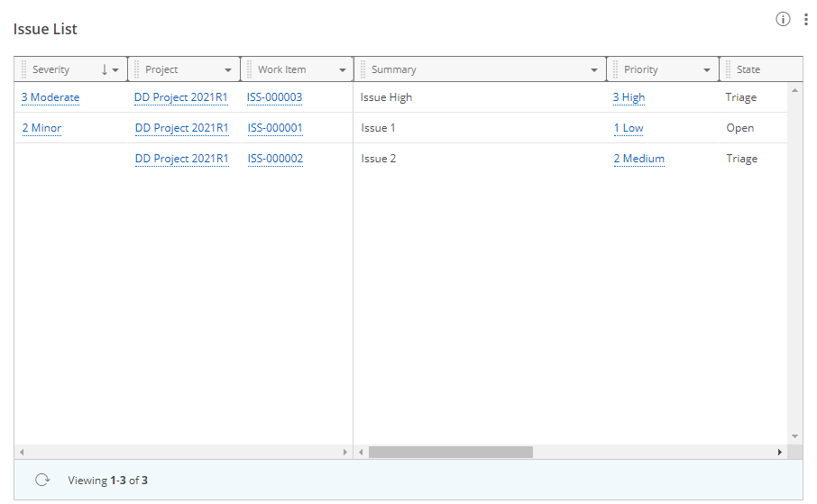Click the Summary column drag handle
This screenshot has width=817, height=504.
(x=363, y=69)
